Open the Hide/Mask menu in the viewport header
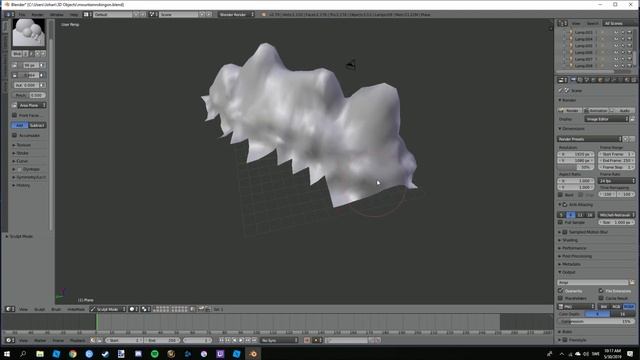Screen dimensions: 640x360 point(76,309)
